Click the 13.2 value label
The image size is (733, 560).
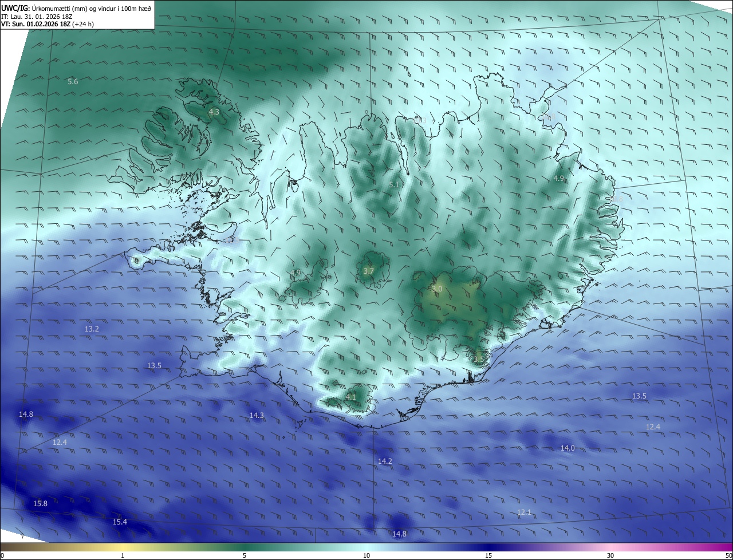point(92,329)
